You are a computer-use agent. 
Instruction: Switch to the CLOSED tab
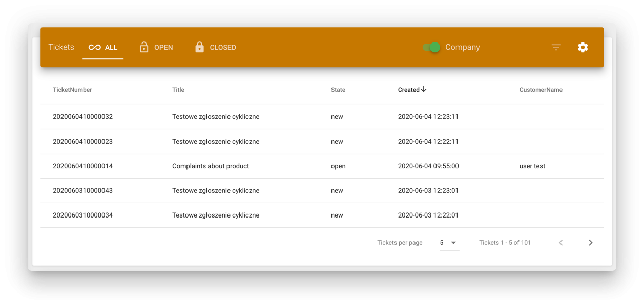coord(216,47)
